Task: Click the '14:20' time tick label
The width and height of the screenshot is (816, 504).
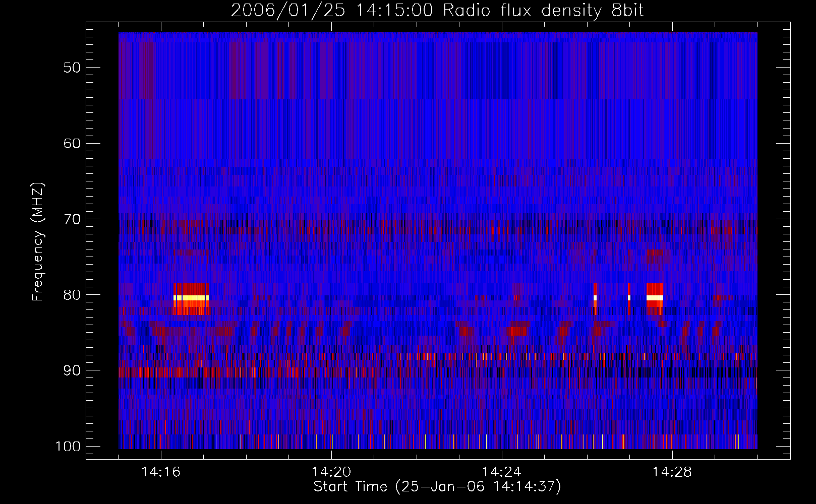Action: (x=331, y=472)
